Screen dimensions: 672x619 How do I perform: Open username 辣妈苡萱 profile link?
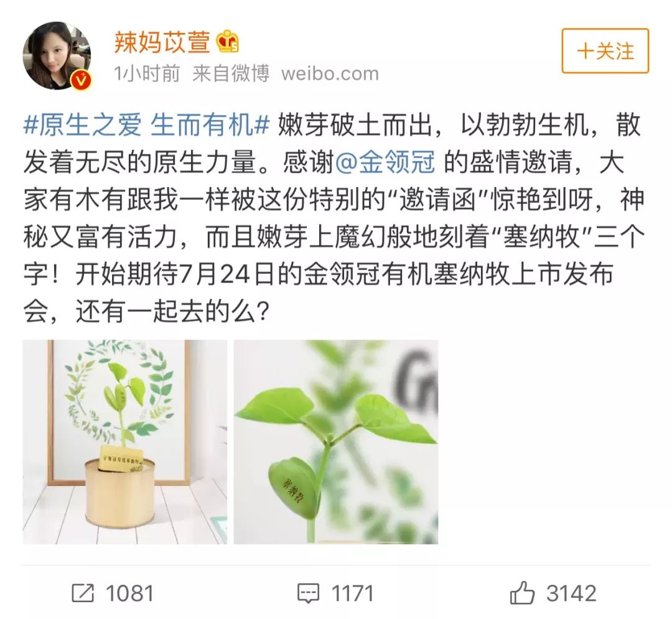click(162, 42)
